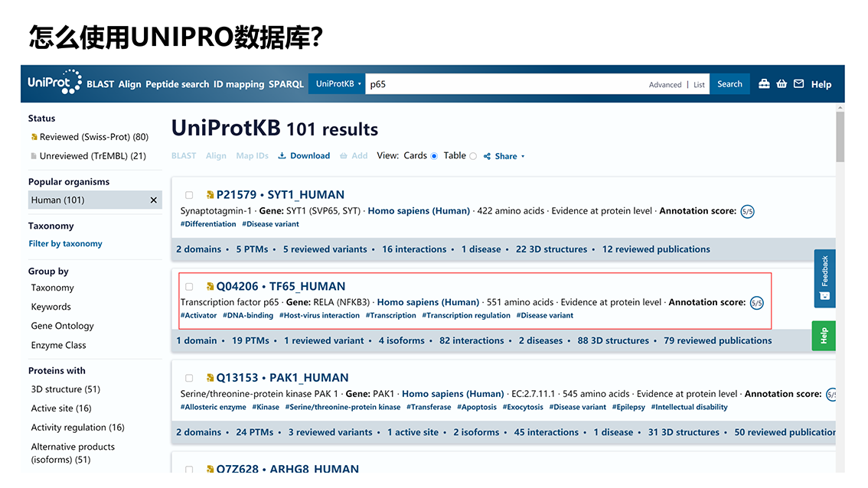Select the P21579 SYT1_HUMAN checkbox
868x488 pixels.
(x=189, y=195)
